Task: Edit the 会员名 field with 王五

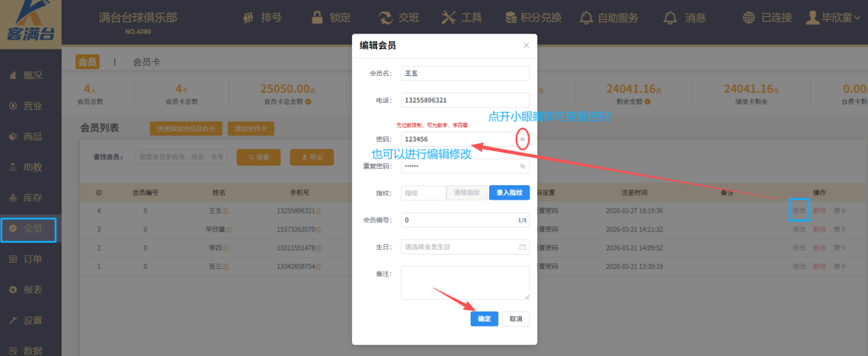Action: point(465,73)
